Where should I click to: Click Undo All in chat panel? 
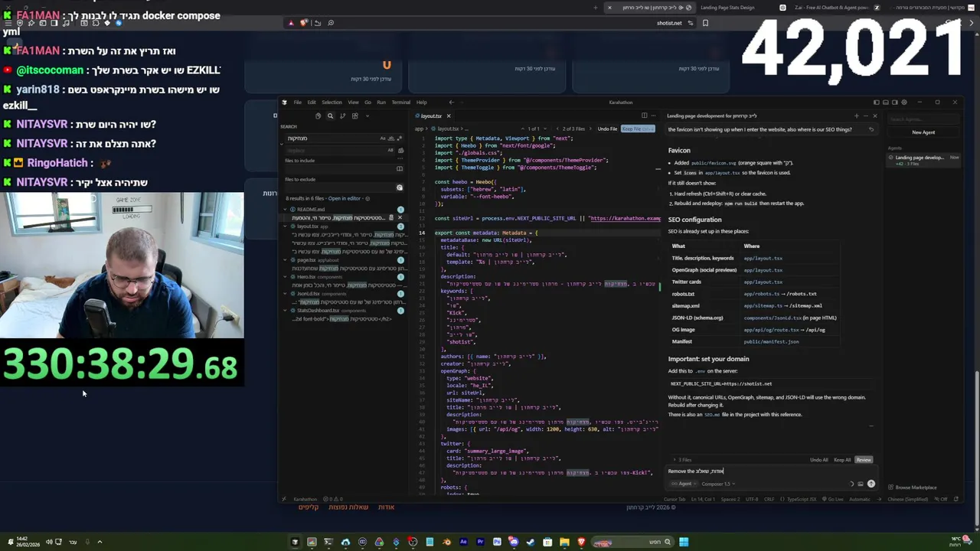(819, 460)
